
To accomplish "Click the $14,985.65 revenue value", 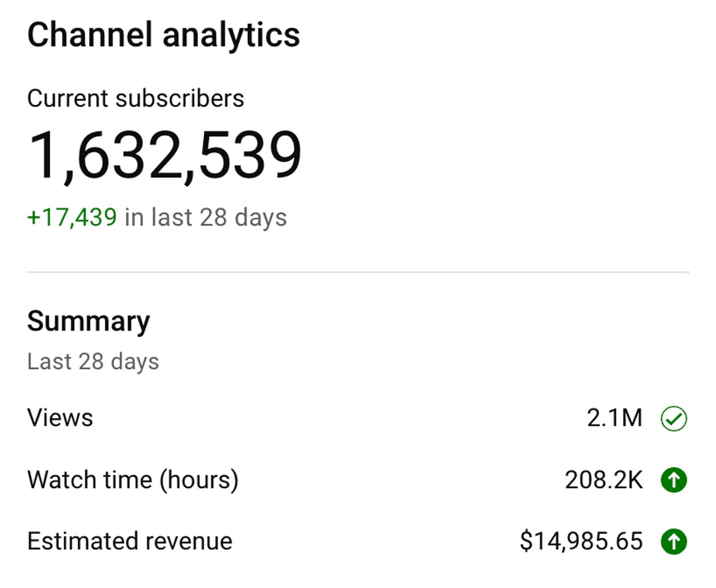I will 581,541.
